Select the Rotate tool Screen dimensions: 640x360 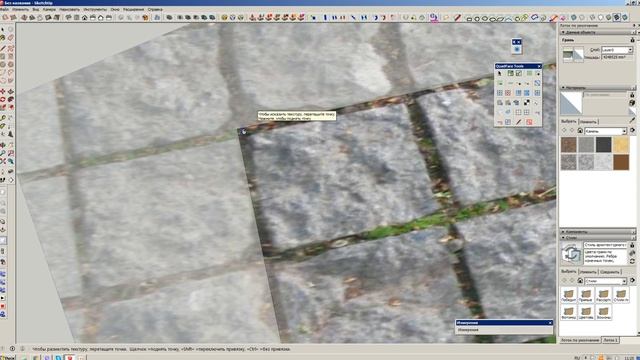coord(3,99)
